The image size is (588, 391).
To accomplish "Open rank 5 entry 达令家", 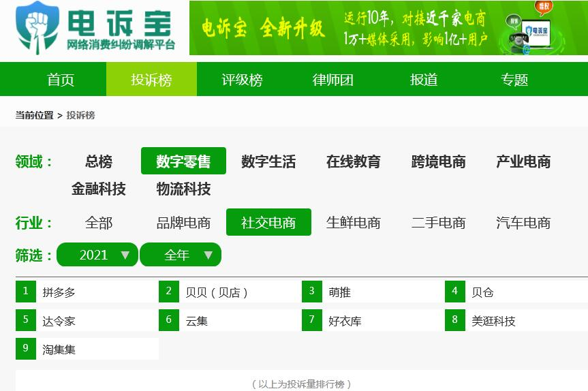I will click(59, 321).
